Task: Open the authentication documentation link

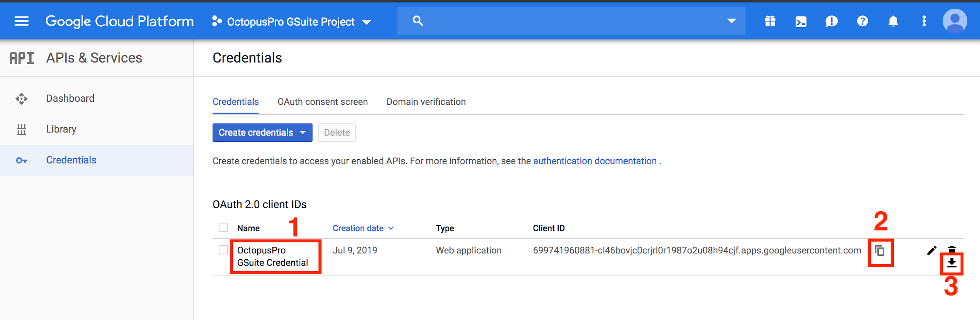Action: [x=595, y=161]
